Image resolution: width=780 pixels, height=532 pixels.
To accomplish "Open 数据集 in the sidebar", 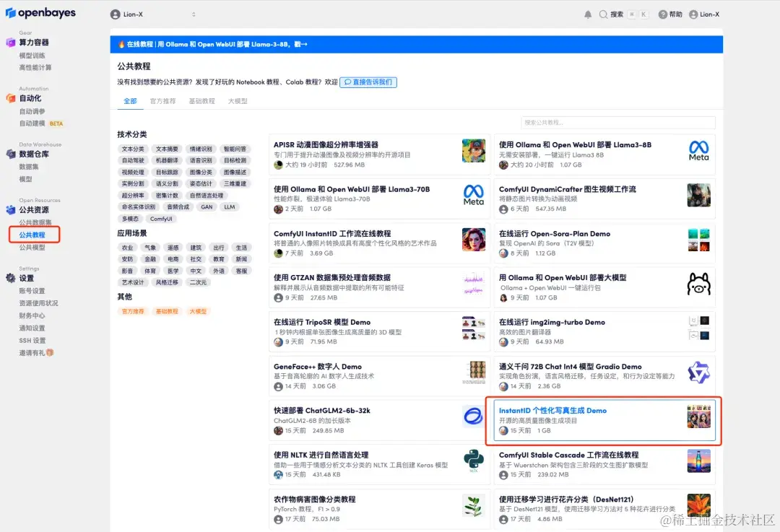I will (28, 167).
